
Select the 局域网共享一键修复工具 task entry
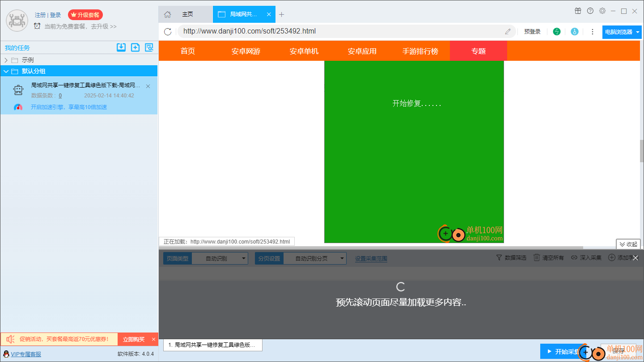point(79,95)
